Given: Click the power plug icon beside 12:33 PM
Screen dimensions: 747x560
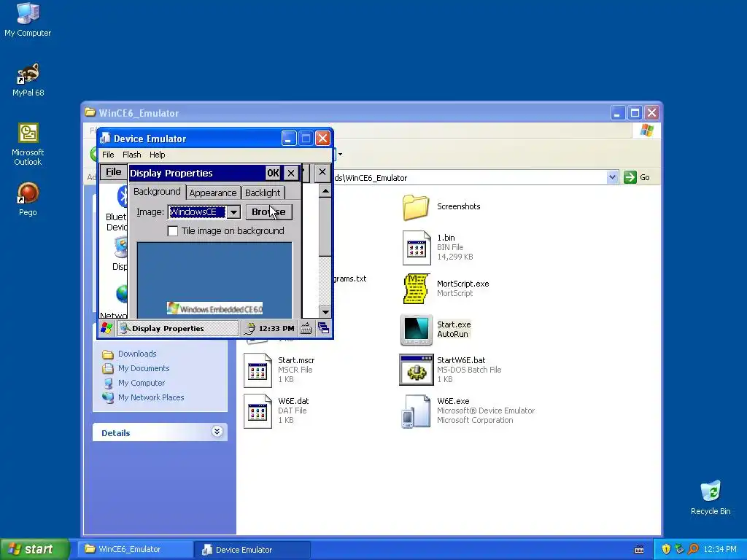Looking at the screenshot, I should tap(249, 328).
